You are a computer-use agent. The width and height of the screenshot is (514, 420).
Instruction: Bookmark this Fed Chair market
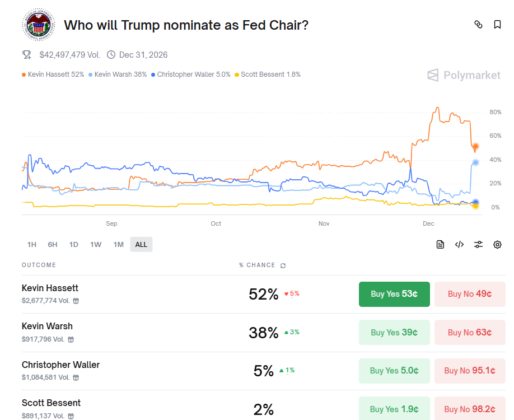tap(497, 25)
